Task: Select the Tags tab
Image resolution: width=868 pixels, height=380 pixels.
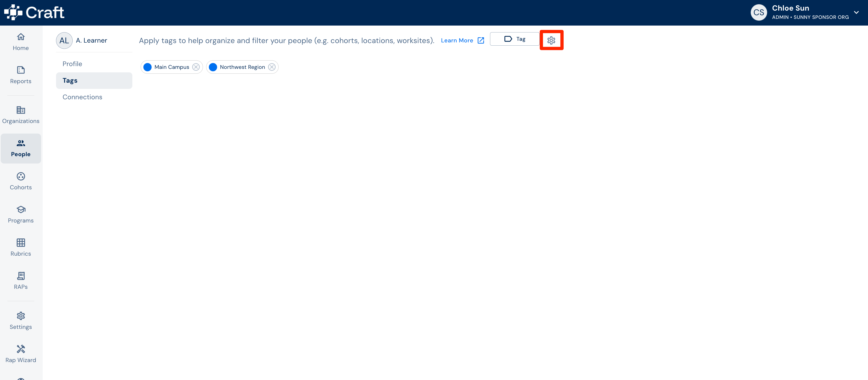Action: tap(94, 80)
